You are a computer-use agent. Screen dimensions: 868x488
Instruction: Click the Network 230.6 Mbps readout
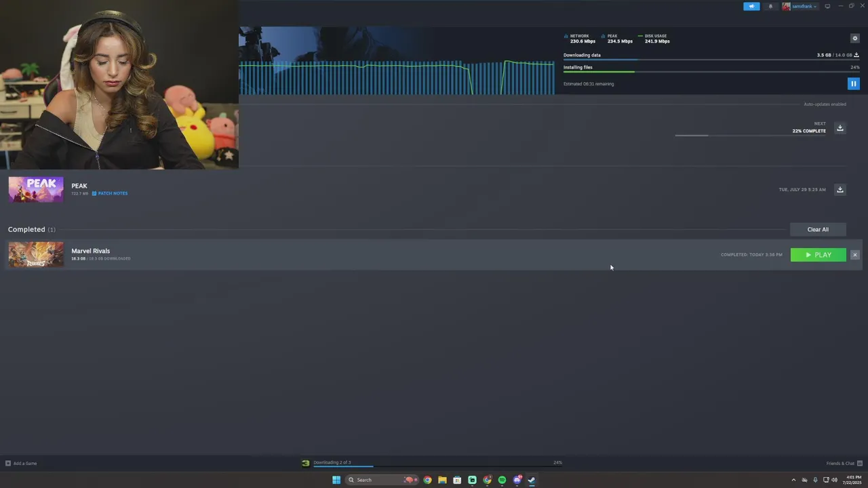pyautogui.click(x=580, y=39)
